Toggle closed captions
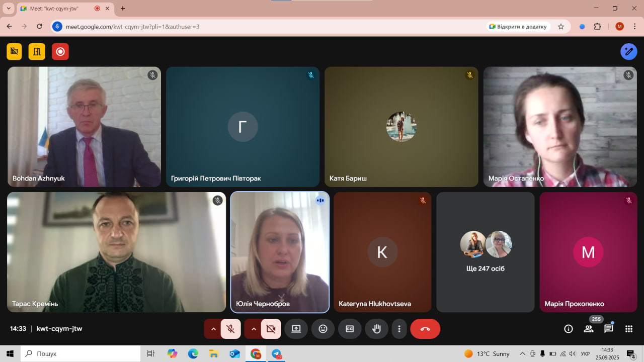Viewport: 644px width, 362px height. (350, 329)
